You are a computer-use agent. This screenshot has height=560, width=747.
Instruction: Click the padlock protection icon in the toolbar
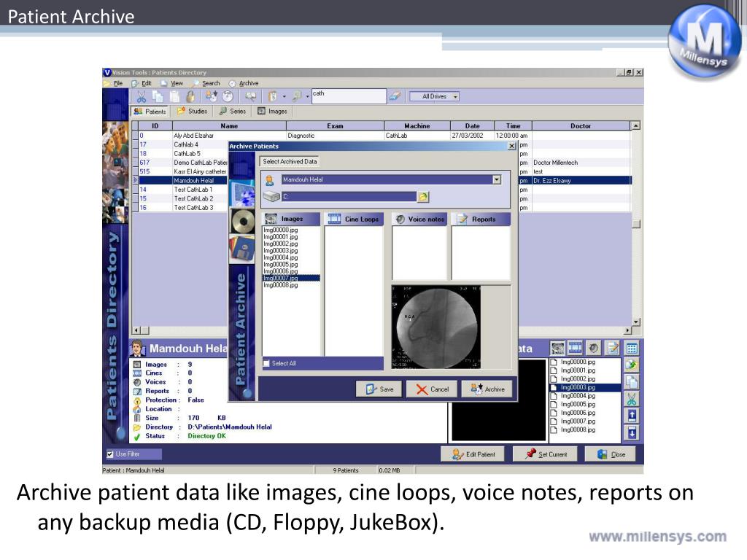tap(190, 97)
